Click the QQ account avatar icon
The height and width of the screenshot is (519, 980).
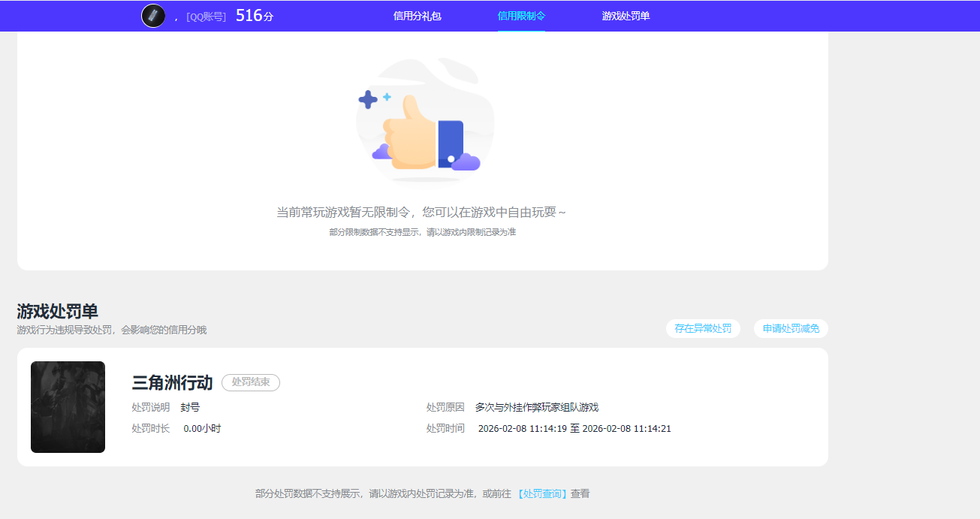153,15
